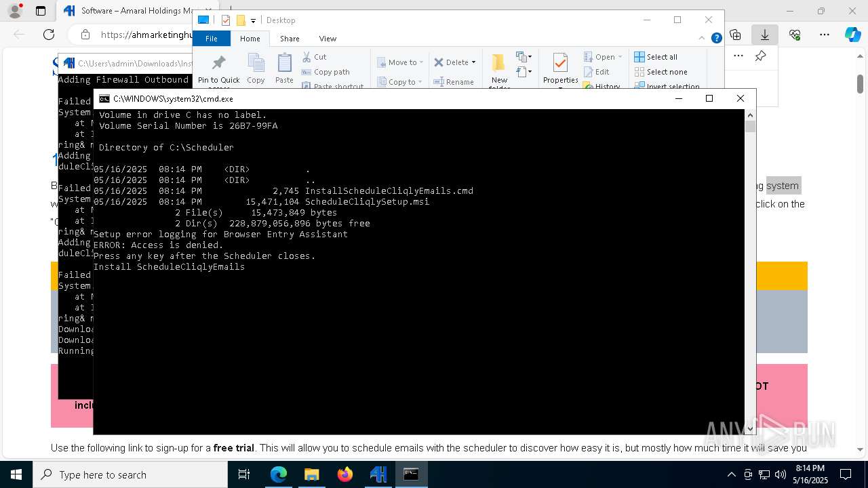Viewport: 868px width, 488px height.
Task: Open Edge Copilot icon
Action: (x=852, y=35)
